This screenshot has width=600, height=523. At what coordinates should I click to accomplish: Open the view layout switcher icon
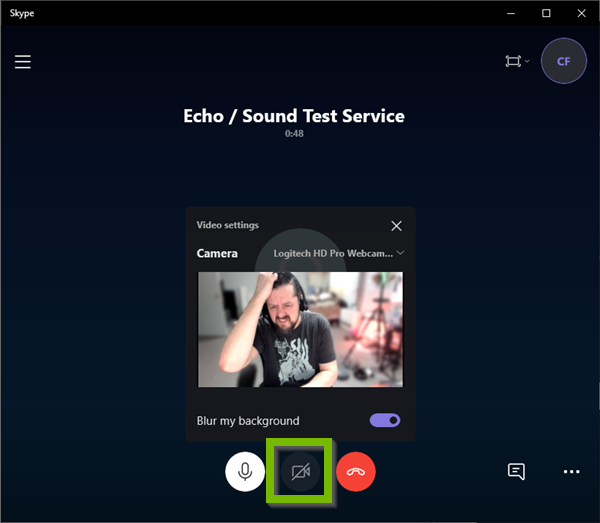coord(517,61)
